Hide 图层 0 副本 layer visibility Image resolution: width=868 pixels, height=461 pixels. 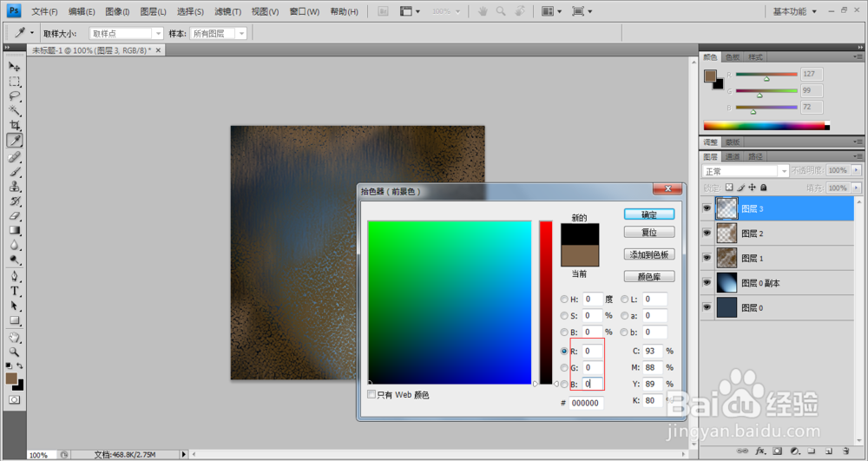point(707,283)
